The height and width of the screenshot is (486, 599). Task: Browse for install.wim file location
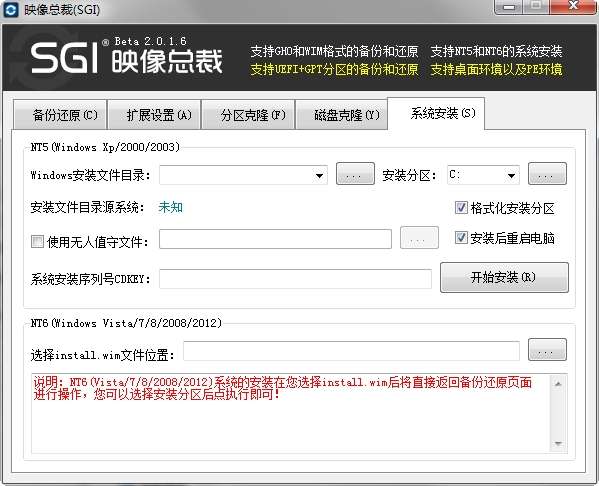pyautogui.click(x=547, y=350)
